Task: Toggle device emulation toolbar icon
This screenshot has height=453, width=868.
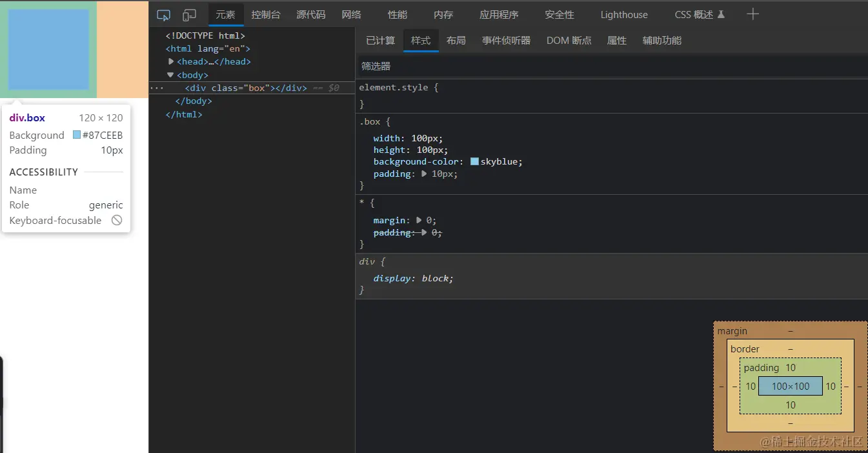Action: click(x=189, y=15)
